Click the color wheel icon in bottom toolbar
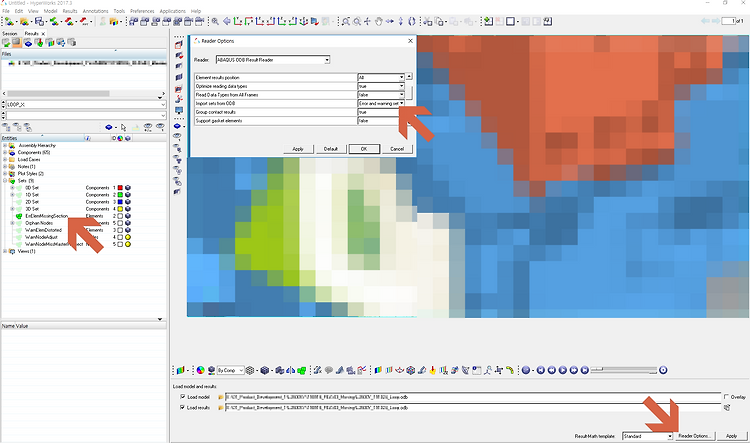Image resolution: width=750 pixels, height=443 pixels. (201, 370)
